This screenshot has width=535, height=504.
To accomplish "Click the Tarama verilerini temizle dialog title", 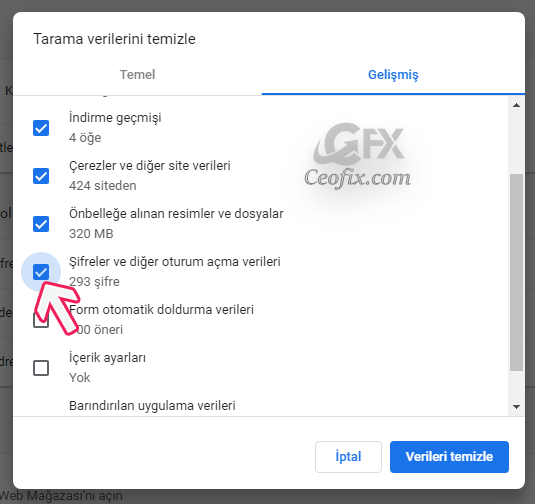I will pyautogui.click(x=114, y=39).
